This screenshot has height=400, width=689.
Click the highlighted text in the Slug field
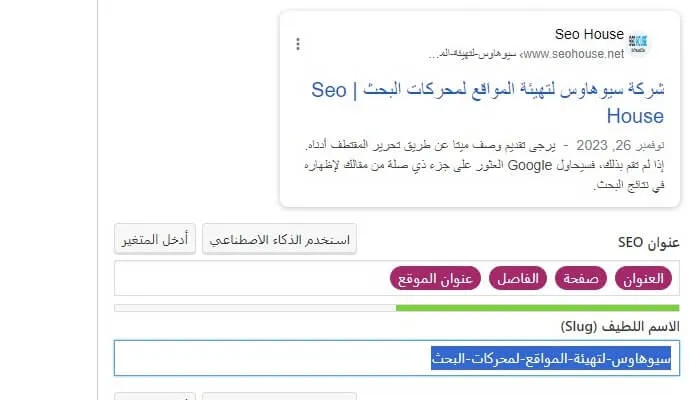tap(551, 358)
